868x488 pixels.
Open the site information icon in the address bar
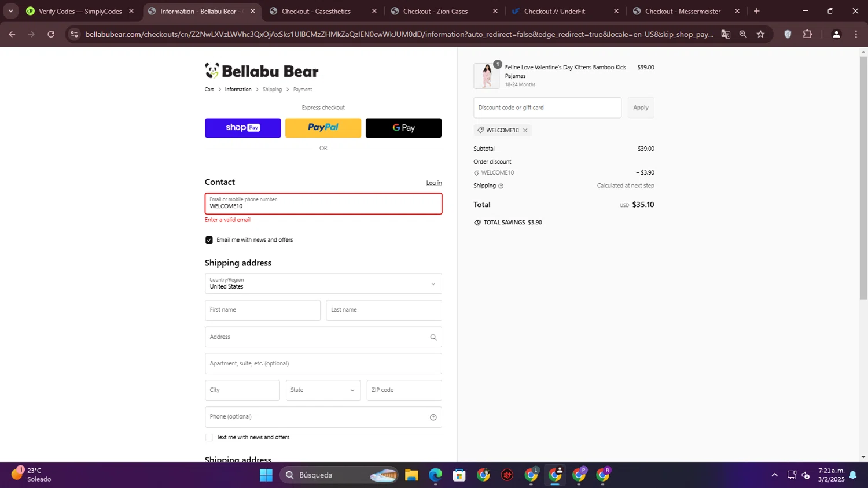(x=74, y=34)
